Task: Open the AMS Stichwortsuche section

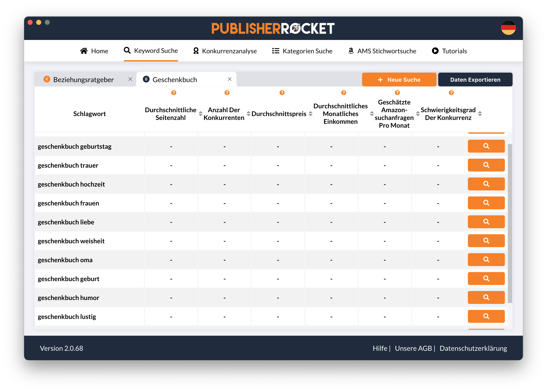Action: pos(382,51)
